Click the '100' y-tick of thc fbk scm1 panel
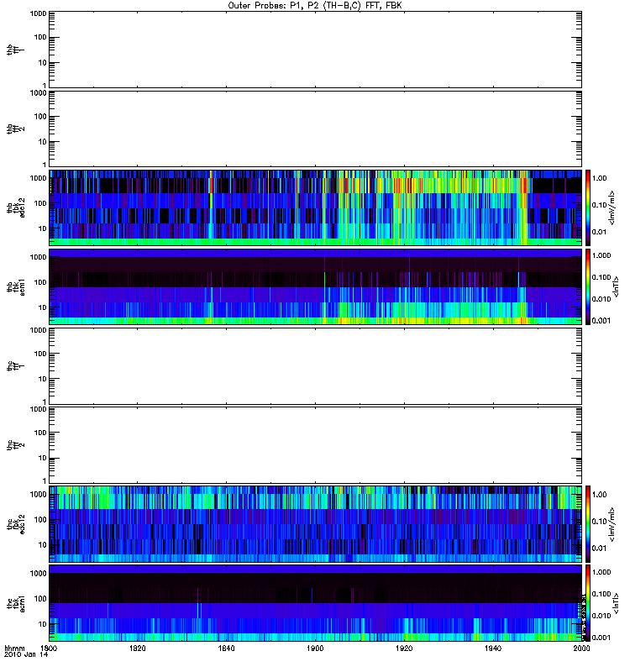 click(40, 599)
